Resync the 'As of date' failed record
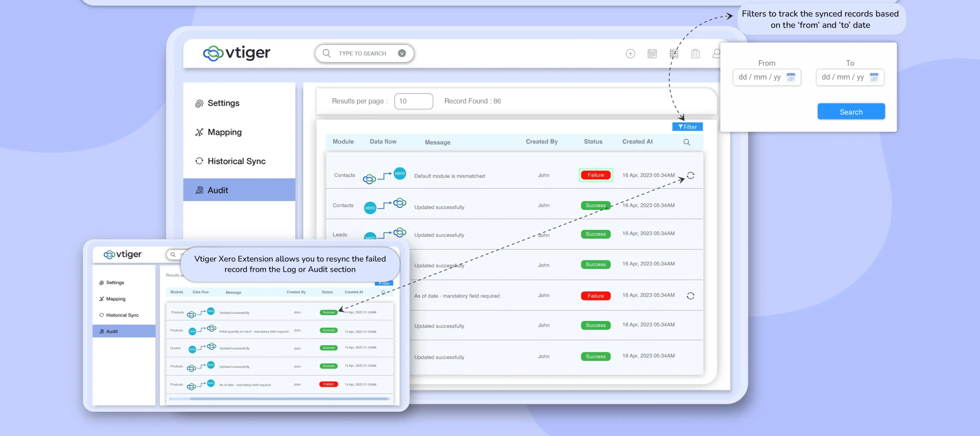The height and width of the screenshot is (436, 980). pos(690,296)
